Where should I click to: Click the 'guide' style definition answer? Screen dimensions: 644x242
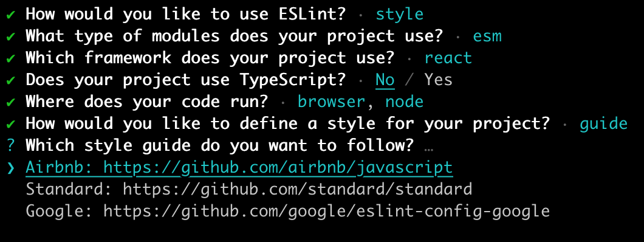pyautogui.click(x=603, y=123)
